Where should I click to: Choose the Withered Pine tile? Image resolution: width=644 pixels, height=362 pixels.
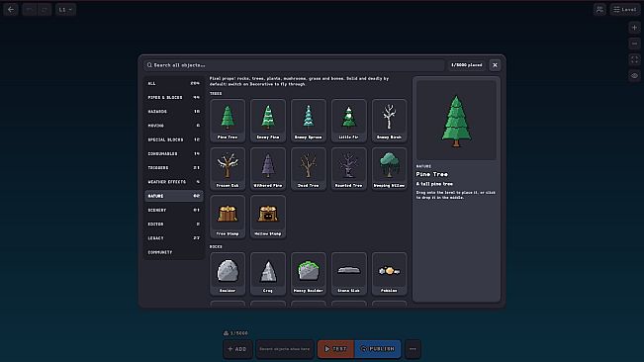pos(268,169)
